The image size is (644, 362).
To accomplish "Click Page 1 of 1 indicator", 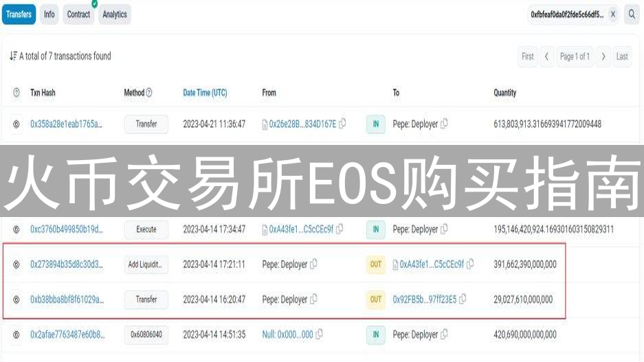I will (575, 56).
